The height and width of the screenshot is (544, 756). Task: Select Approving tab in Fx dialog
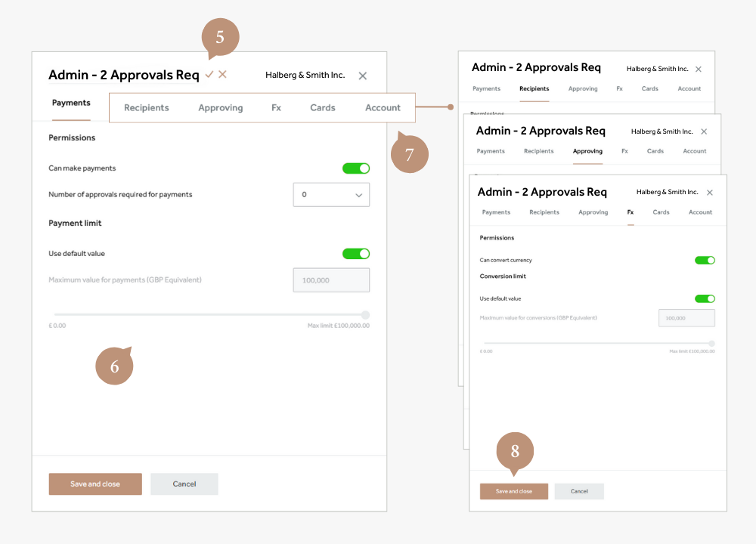(x=593, y=212)
